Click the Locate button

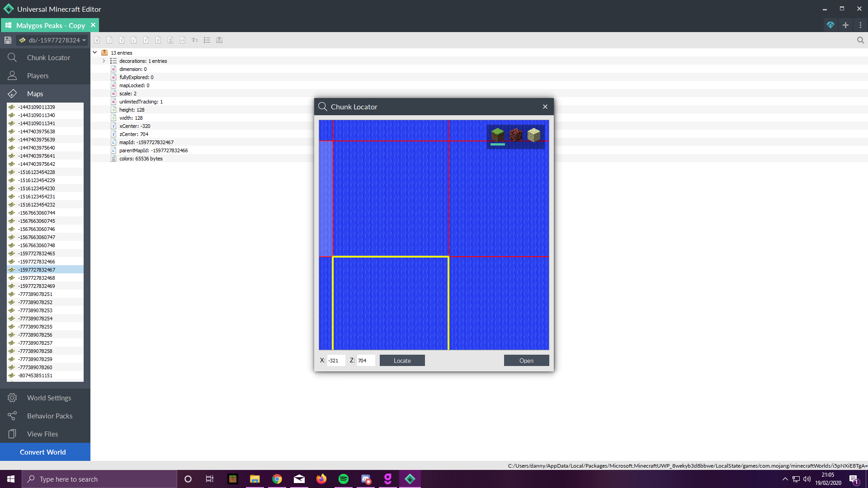pyautogui.click(x=402, y=361)
